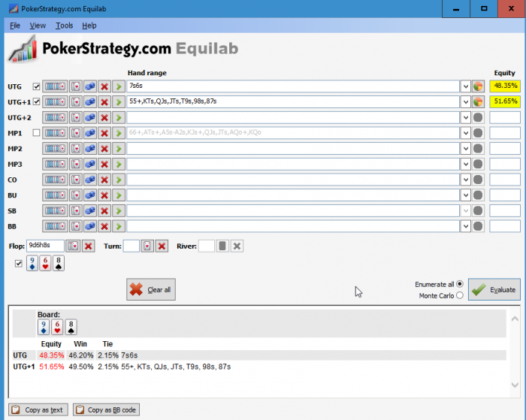526x420 pixels.
Task: Click the UTG hand range field 7s6s
Action: coord(293,86)
